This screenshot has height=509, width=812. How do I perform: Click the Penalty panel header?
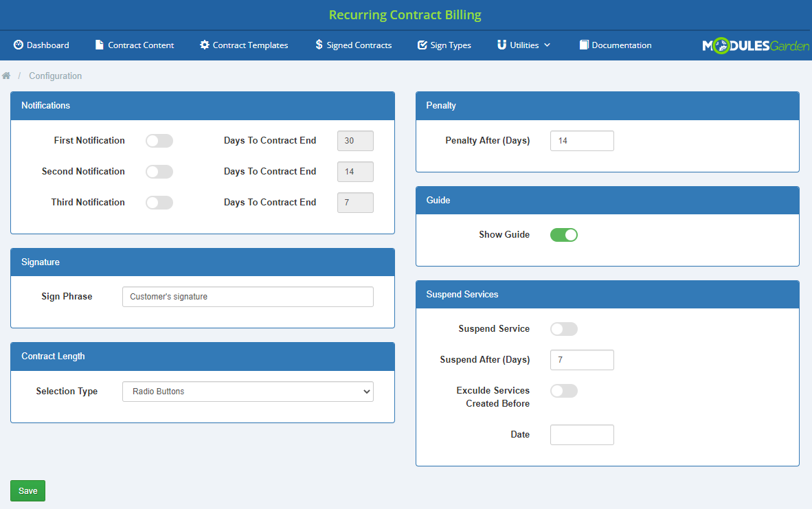click(607, 106)
